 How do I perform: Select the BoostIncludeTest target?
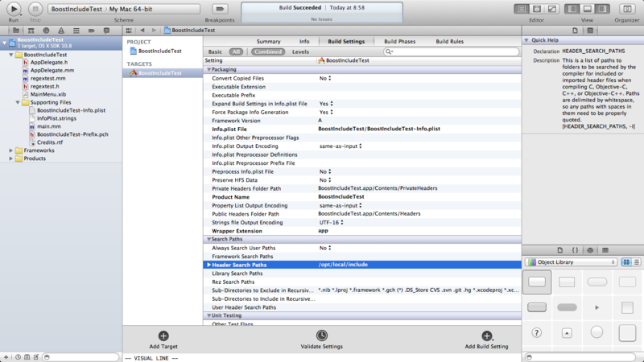[x=163, y=73]
